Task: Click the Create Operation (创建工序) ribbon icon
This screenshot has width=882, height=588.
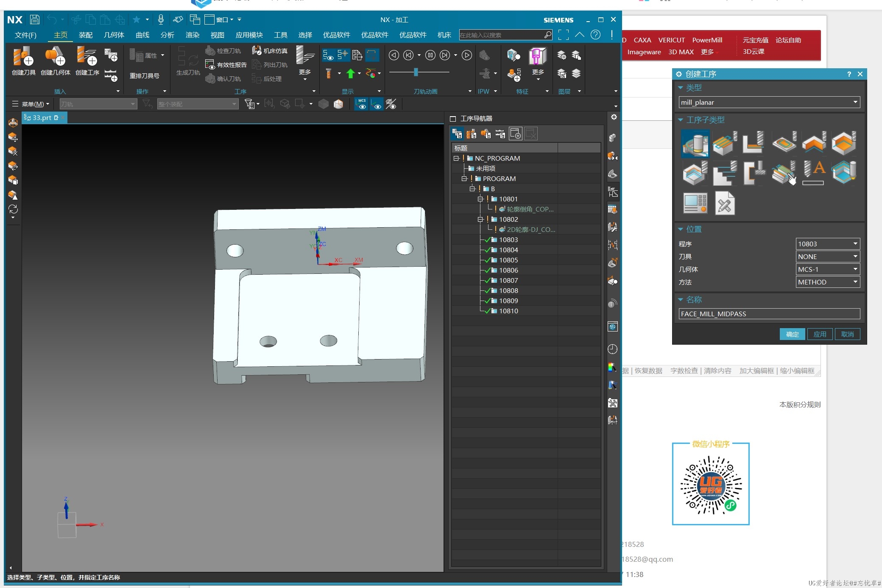Action: (x=87, y=61)
